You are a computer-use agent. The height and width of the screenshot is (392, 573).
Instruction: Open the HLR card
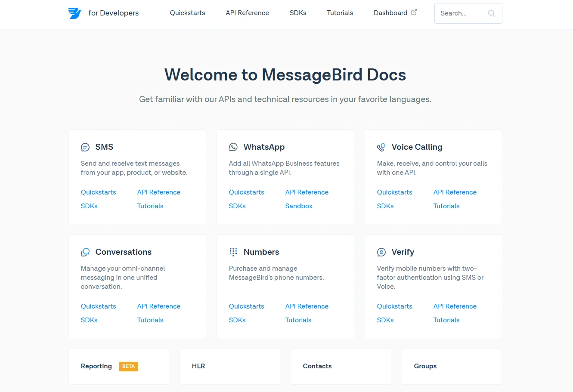(230, 367)
